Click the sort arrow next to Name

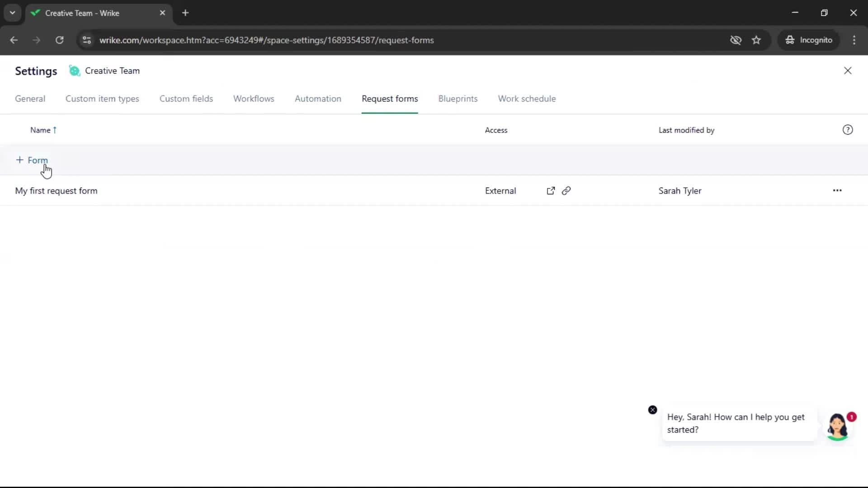[x=55, y=130]
